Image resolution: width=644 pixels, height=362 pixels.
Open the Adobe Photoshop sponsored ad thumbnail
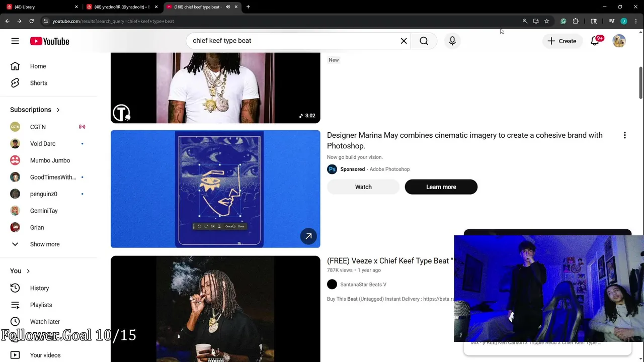[x=215, y=189]
